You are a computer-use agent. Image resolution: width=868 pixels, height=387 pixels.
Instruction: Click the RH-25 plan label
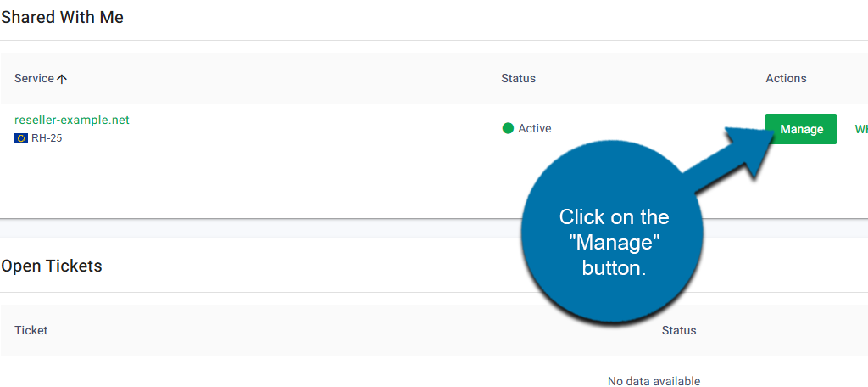[x=47, y=138]
